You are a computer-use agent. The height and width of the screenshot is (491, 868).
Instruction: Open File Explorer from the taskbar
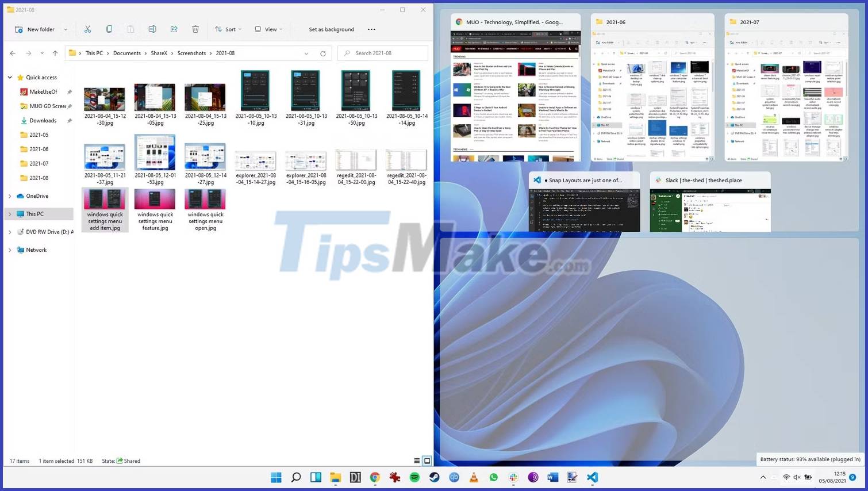336,477
